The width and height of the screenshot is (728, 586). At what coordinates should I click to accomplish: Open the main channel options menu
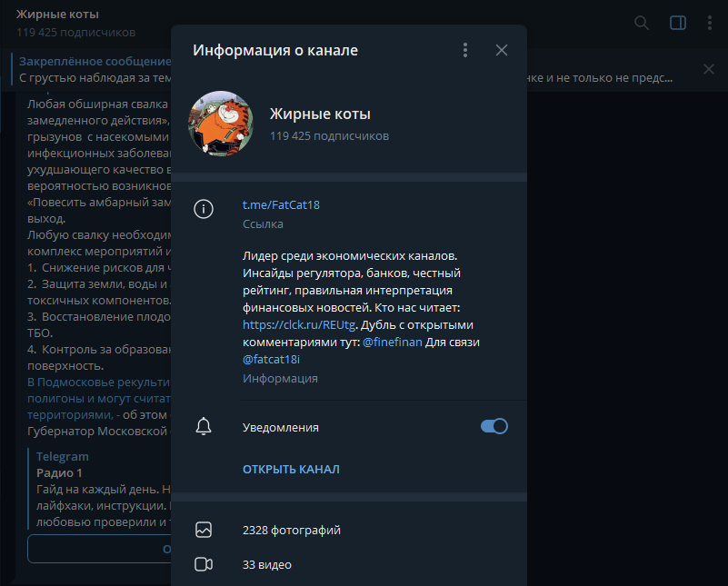click(x=710, y=23)
